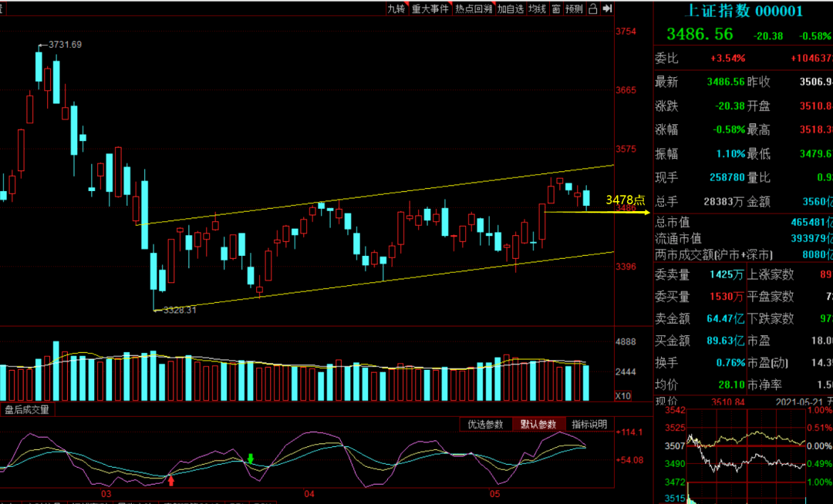The height and width of the screenshot is (504, 833).
Task: Click the 上证指数 000001 title
Action: click(x=744, y=11)
